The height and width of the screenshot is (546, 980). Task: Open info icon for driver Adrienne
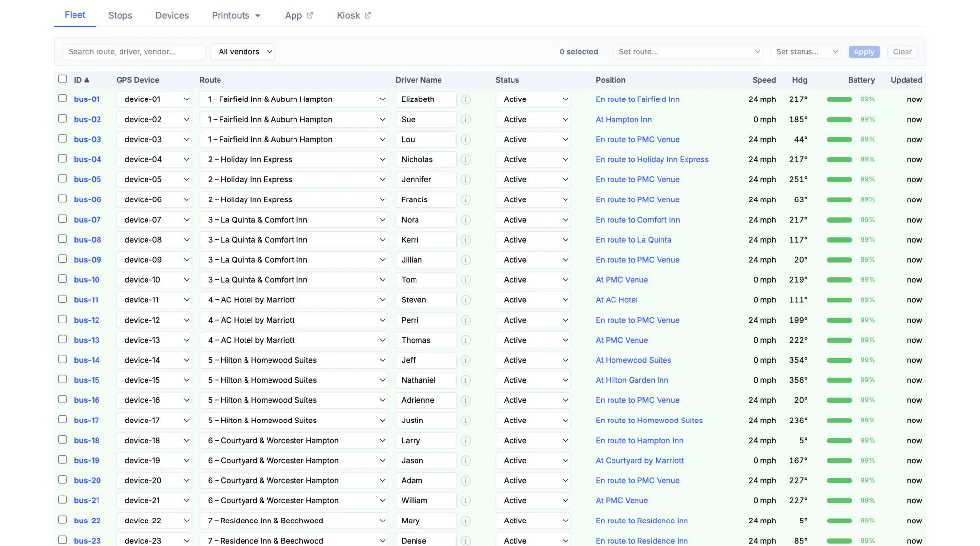465,400
